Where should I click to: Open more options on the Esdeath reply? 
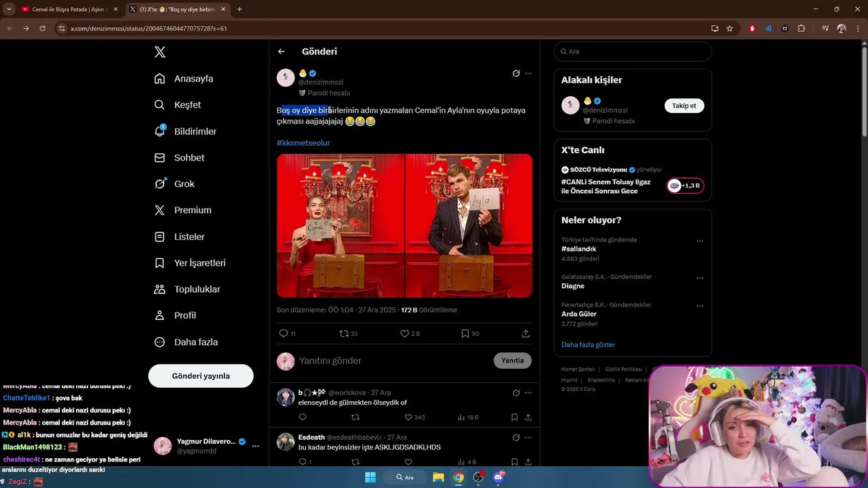[x=528, y=437]
